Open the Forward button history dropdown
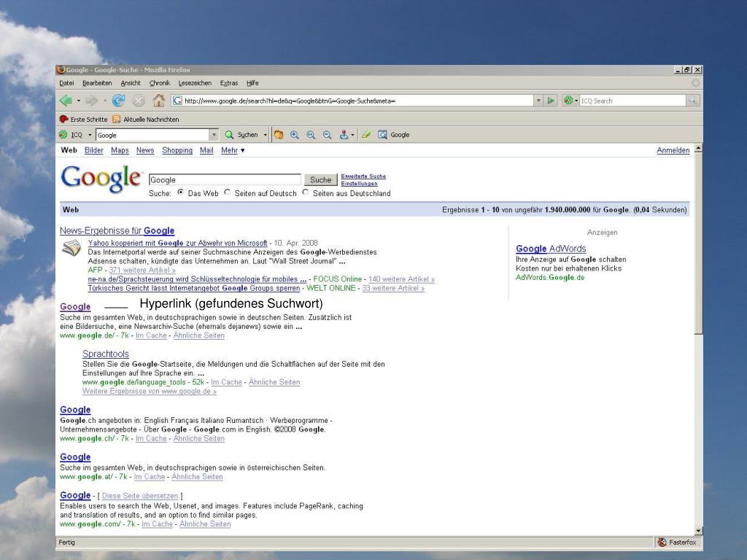Viewport: 747px width, 560px height. click(104, 101)
